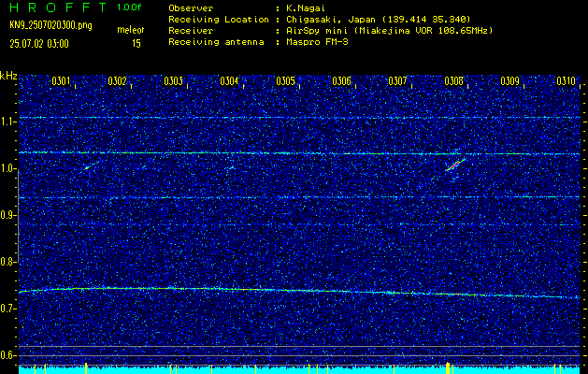Viewport: 588px width, 374px height.
Task: Click time marker 0301
Action: point(61,80)
